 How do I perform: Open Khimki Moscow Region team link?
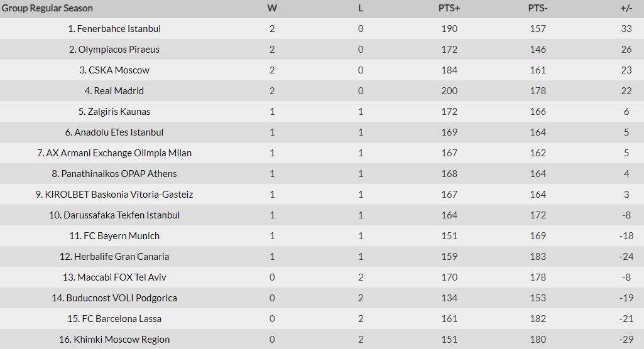tap(121, 340)
